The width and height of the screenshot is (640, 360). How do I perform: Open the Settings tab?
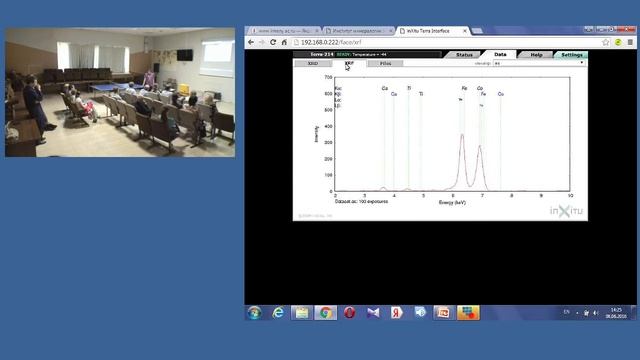(571, 55)
